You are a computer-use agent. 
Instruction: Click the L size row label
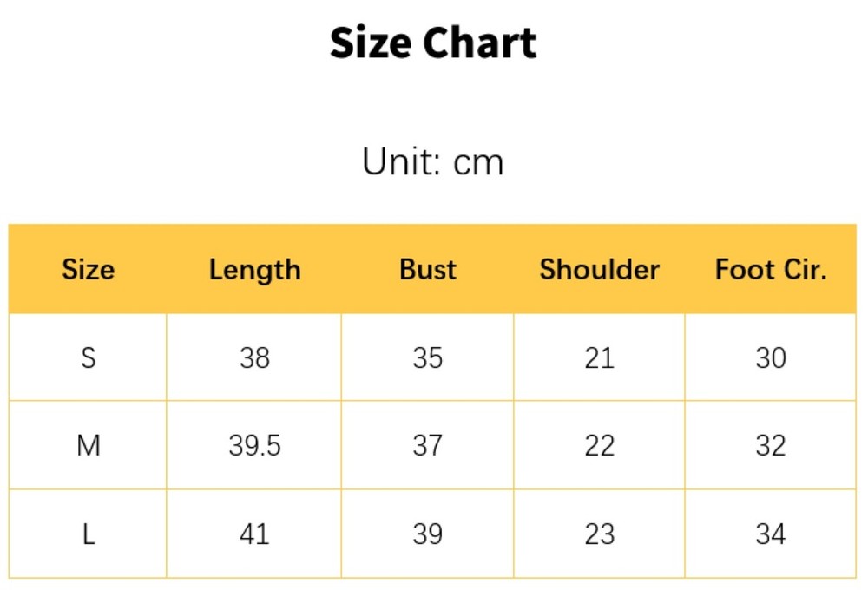coord(89,534)
